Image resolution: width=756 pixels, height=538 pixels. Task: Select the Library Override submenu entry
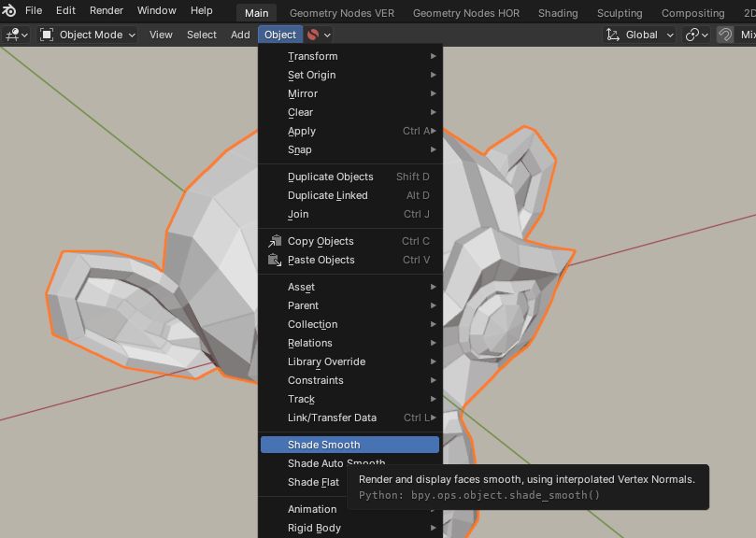tap(350, 362)
